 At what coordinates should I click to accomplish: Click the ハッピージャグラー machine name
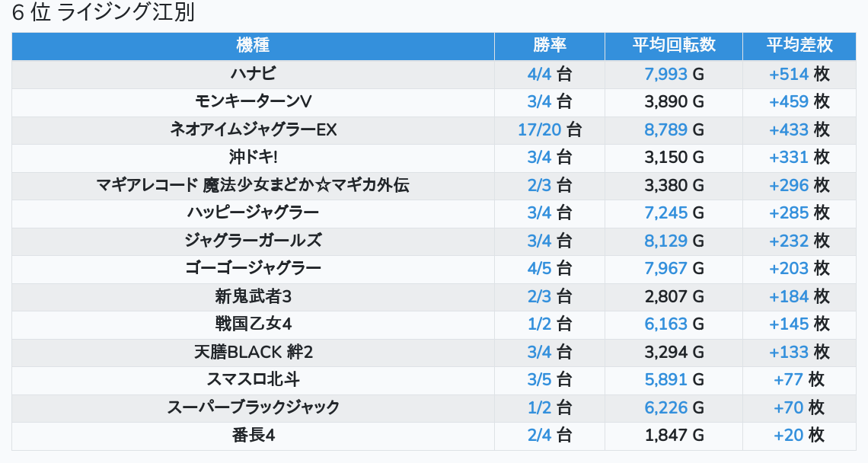pos(253,212)
